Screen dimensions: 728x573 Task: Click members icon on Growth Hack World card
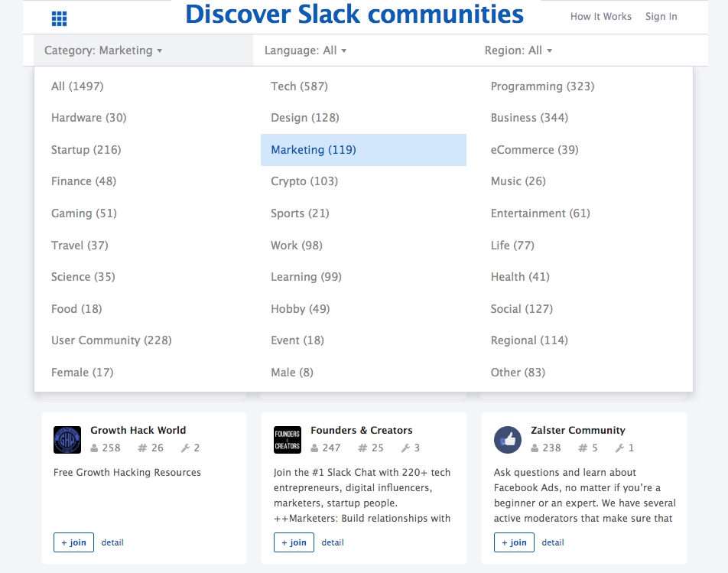pos(95,448)
